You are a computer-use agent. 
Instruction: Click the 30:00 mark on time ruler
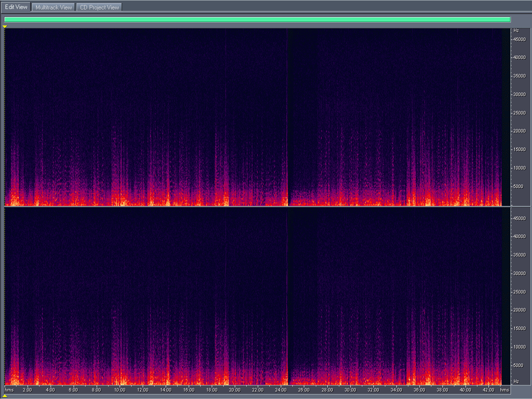[350, 389]
